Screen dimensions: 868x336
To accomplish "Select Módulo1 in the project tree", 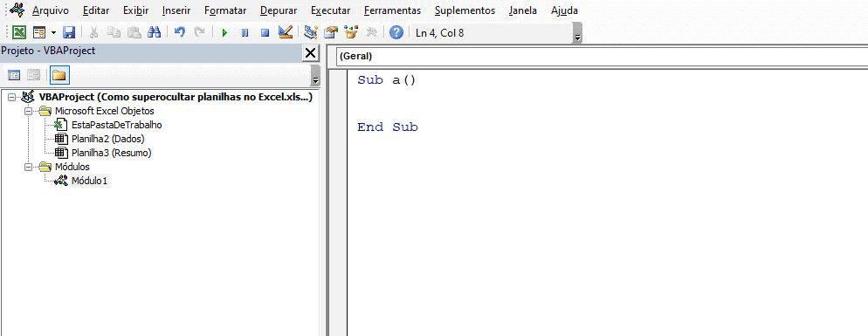I will [x=90, y=181].
